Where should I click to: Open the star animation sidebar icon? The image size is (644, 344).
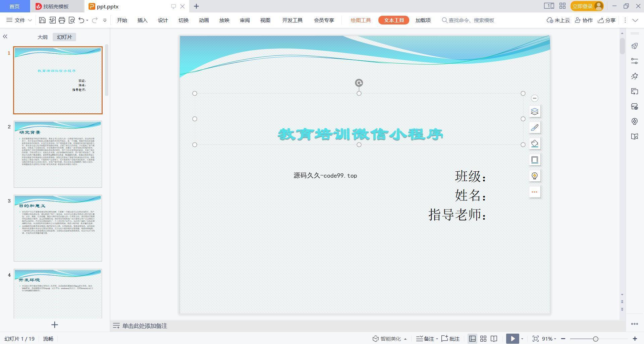[634, 76]
